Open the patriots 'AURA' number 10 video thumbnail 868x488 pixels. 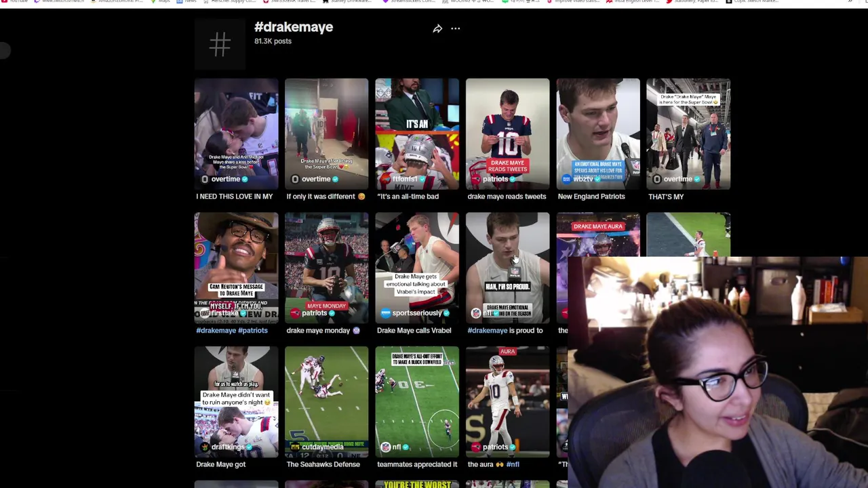507,402
